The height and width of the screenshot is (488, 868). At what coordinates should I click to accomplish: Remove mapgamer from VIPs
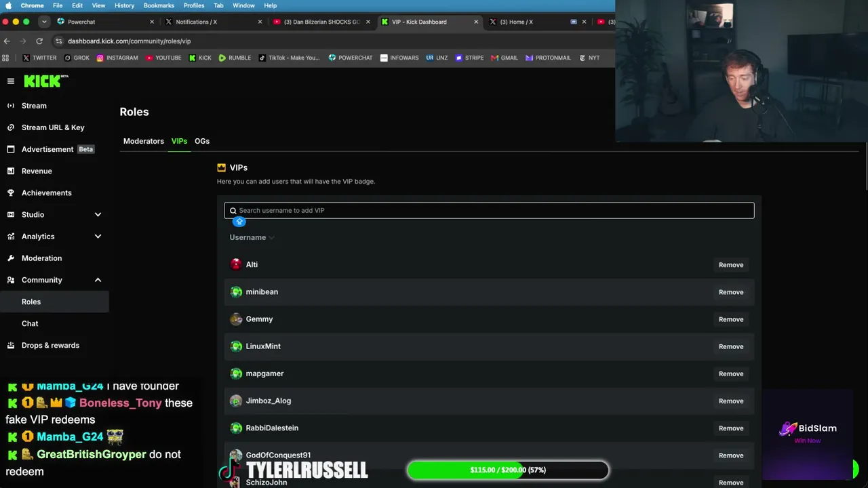(731, 373)
